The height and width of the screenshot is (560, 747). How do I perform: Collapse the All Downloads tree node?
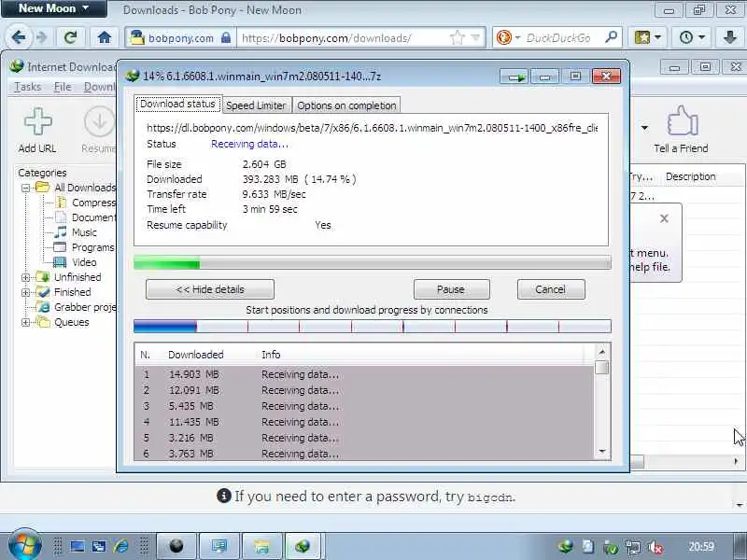(x=26, y=188)
